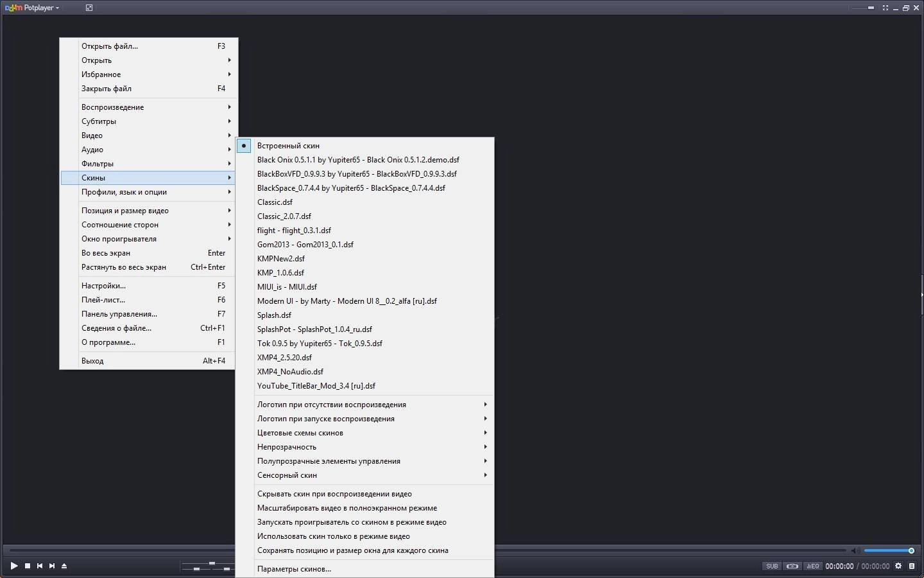
Task: Open the "Аудио" submenu
Action: (148, 150)
